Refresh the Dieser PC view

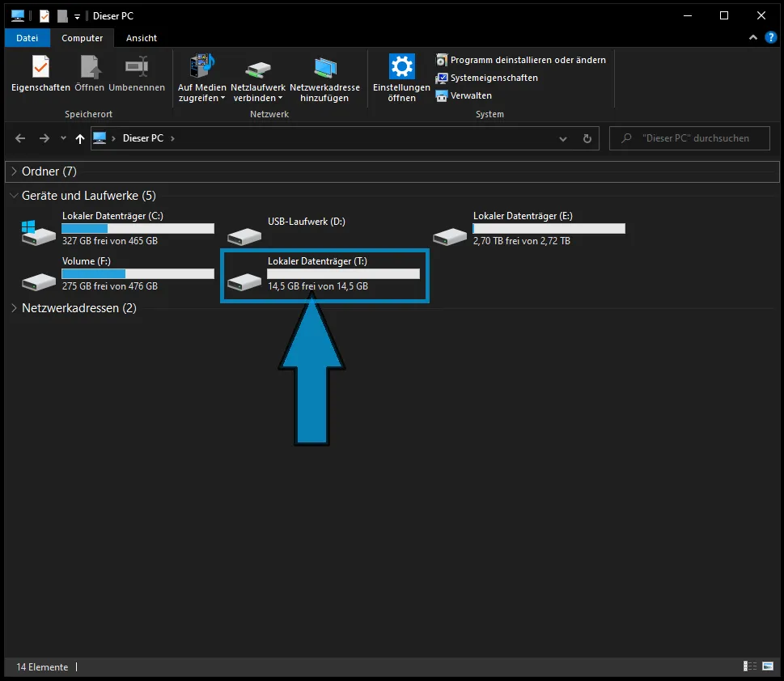tap(587, 139)
